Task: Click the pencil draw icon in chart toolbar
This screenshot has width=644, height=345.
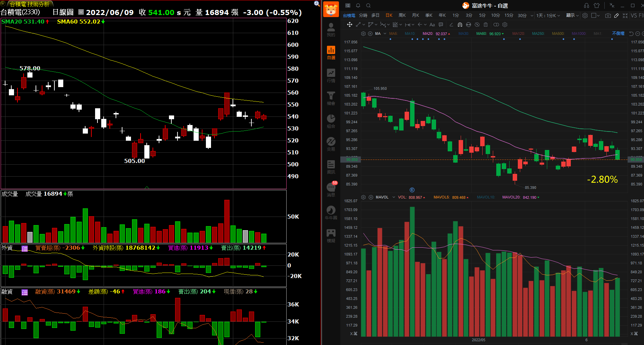Action: pyautogui.click(x=616, y=16)
